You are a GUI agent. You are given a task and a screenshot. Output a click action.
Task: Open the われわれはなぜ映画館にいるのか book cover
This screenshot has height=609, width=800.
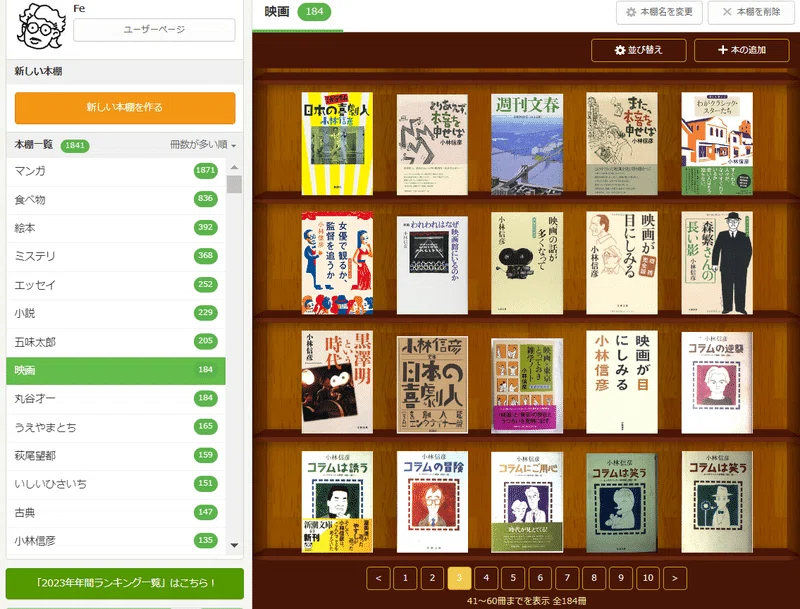click(432, 265)
